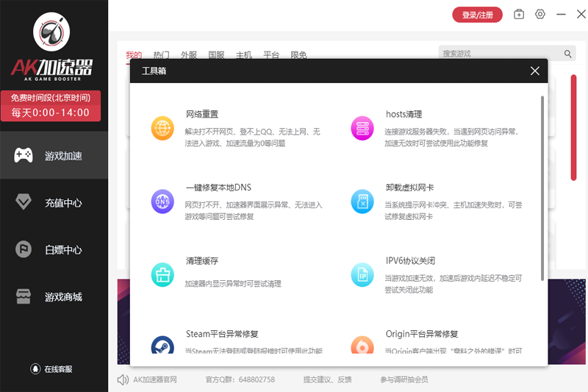Click the 一键修复本地DNS icon
This screenshot has width=588, height=392.
coord(162,201)
